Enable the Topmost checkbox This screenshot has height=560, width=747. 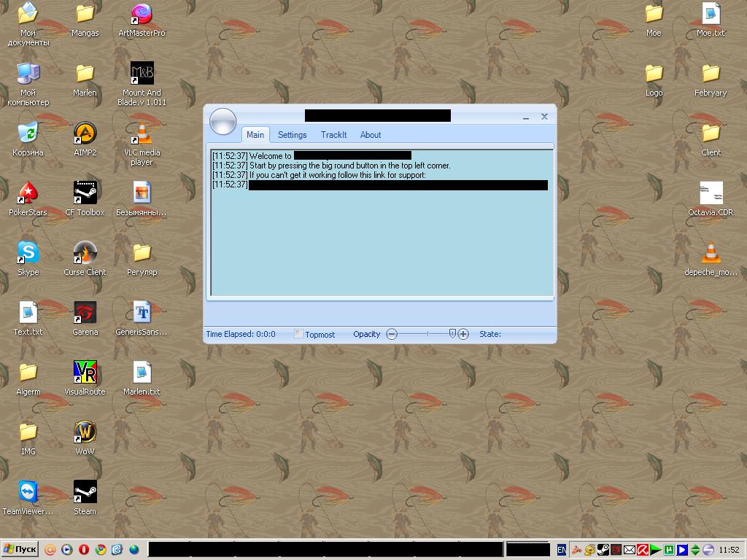298,334
